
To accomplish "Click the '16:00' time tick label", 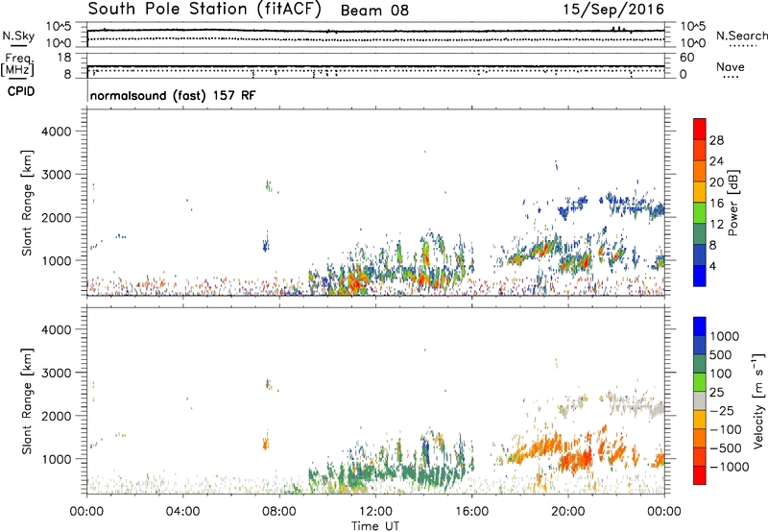I will [x=471, y=512].
